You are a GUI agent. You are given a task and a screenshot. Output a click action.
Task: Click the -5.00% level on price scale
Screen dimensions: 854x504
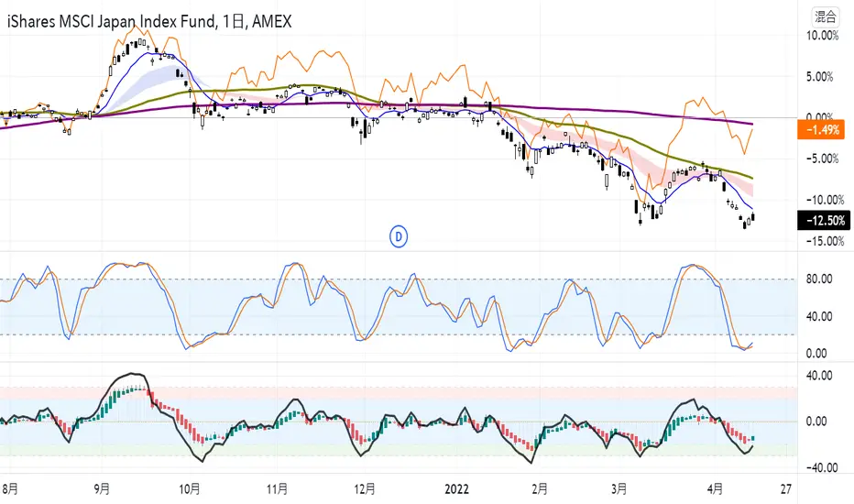point(823,159)
